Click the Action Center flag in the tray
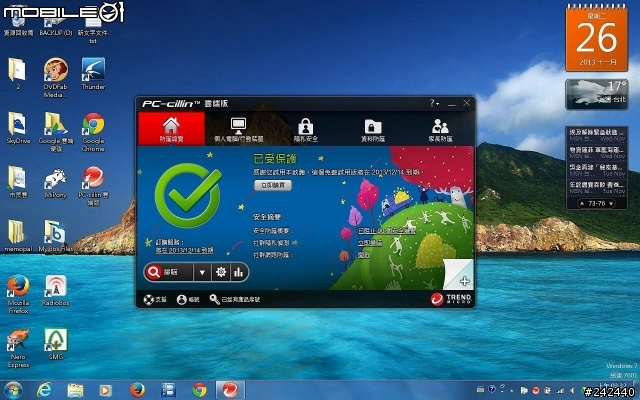The height and width of the screenshot is (400, 640). click(524, 391)
